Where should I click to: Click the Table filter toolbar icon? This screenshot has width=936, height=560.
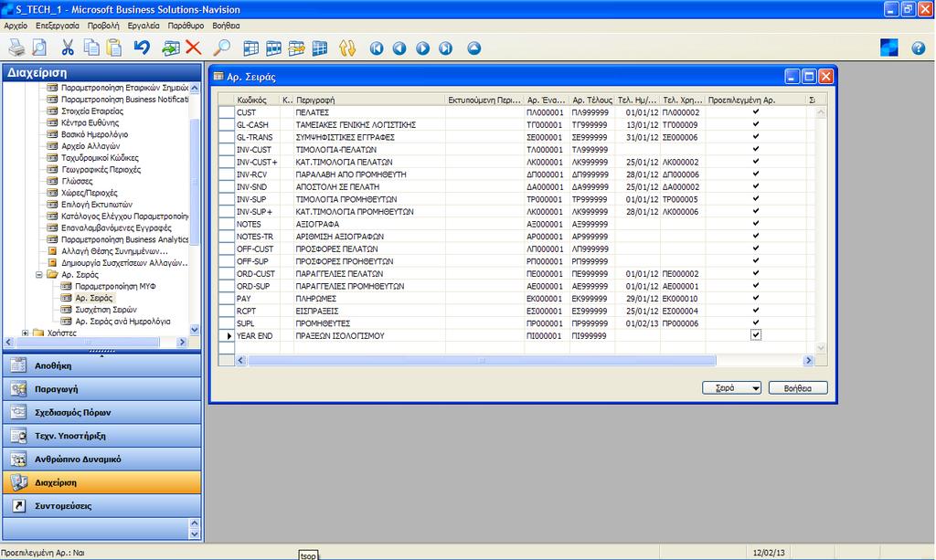coord(273,48)
